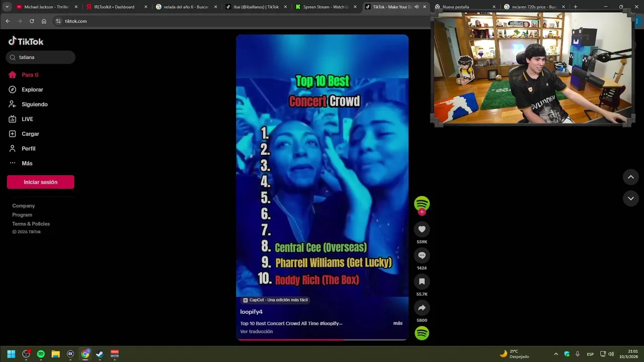This screenshot has width=644, height=362.
Task: Open a new Chrome tab
Action: (575, 7)
